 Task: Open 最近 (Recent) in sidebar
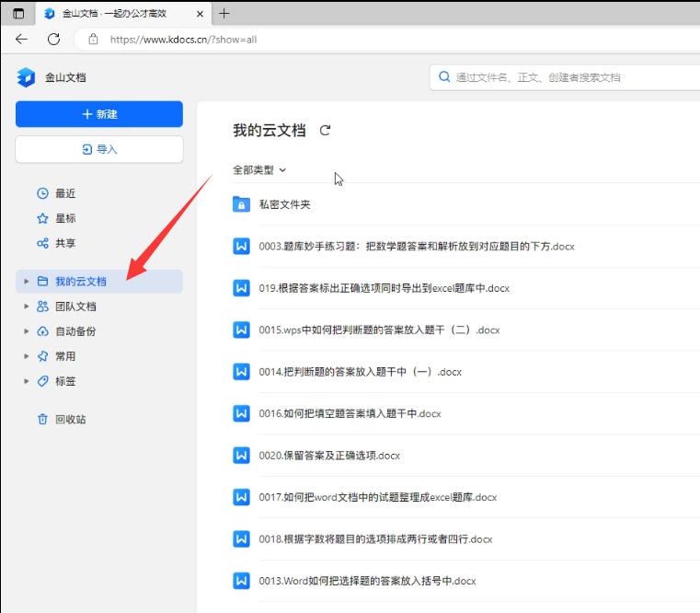65,193
